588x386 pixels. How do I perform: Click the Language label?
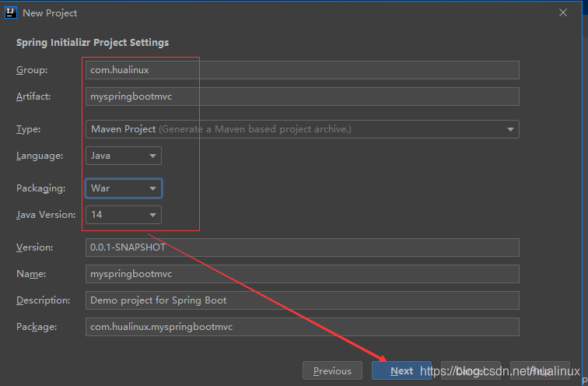[x=40, y=156]
